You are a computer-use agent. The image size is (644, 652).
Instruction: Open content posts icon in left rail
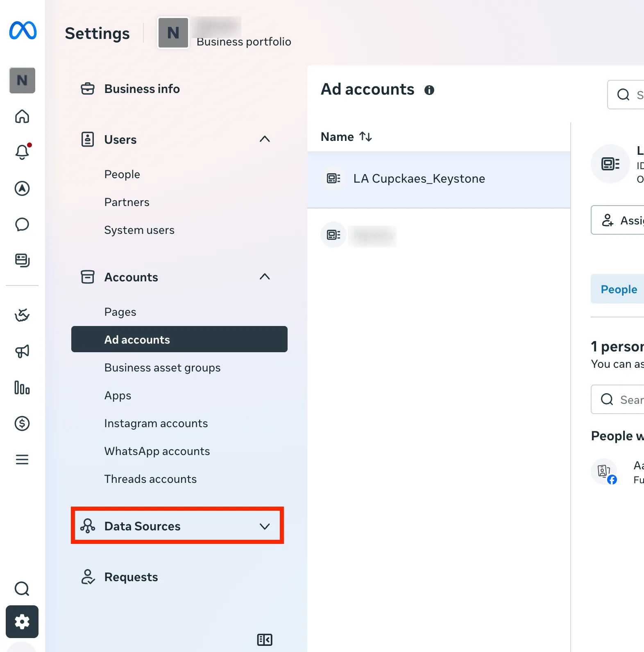(x=22, y=260)
